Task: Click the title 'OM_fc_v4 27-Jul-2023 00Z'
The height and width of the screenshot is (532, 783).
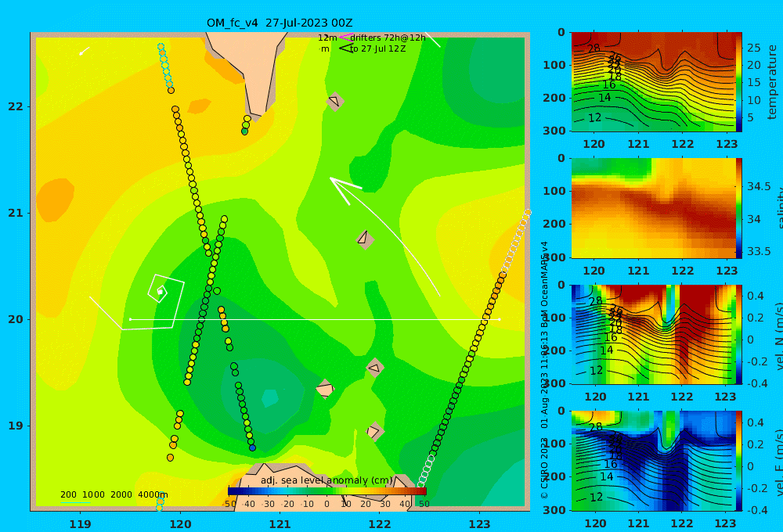Action: click(280, 23)
